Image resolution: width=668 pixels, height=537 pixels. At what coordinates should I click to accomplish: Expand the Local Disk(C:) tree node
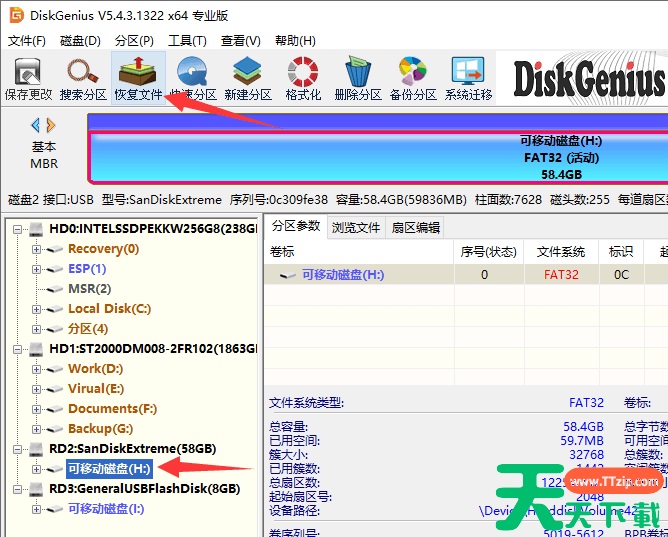point(37,309)
